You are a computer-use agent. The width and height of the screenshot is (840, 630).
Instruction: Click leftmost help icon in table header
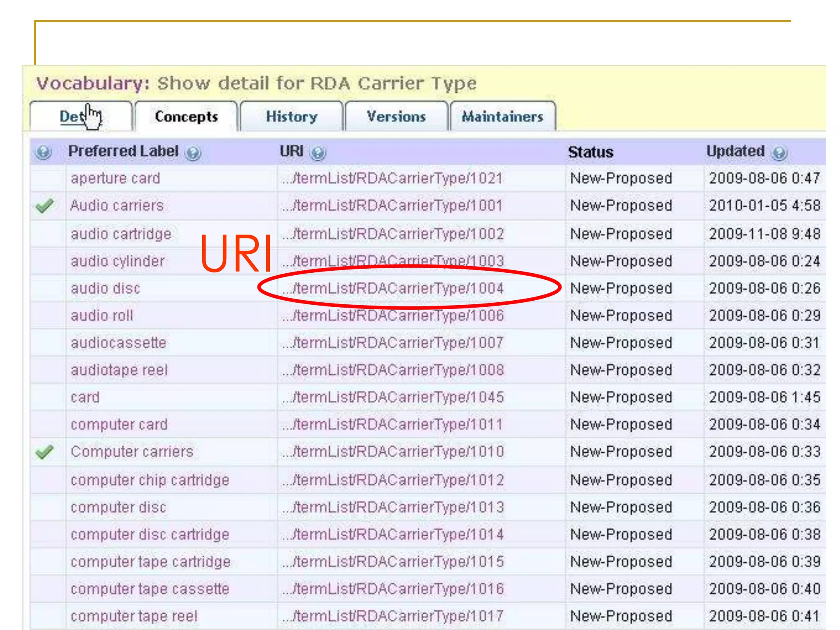coord(43,152)
